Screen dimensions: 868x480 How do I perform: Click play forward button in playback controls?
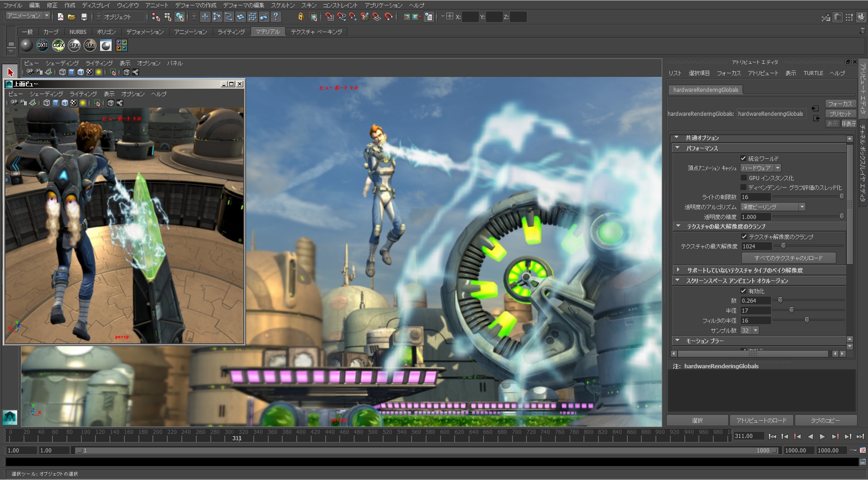(x=822, y=437)
